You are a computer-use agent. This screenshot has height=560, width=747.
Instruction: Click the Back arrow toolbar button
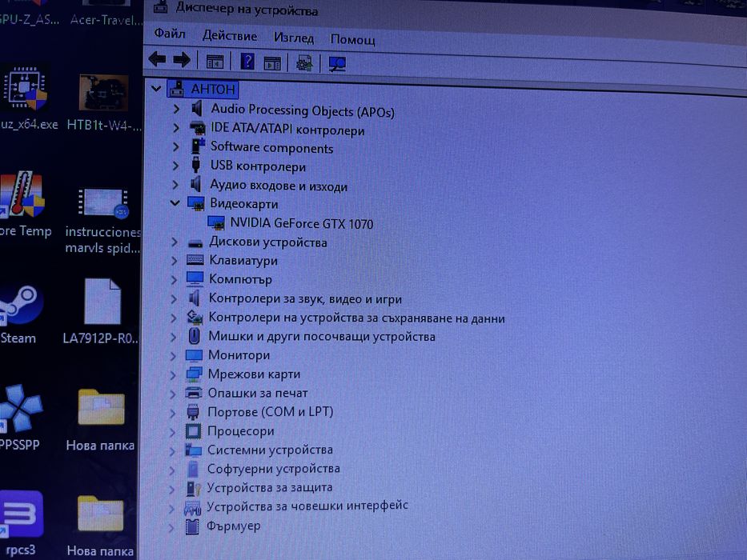[157, 59]
